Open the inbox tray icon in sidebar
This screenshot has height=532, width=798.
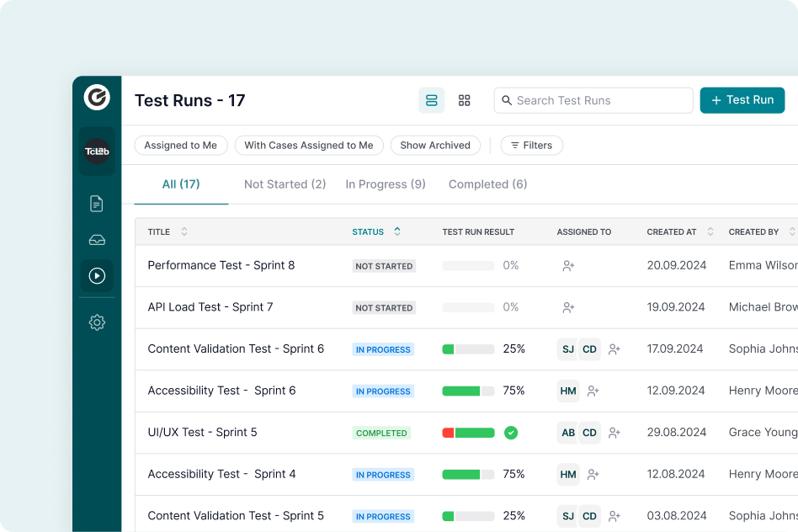pos(97,240)
